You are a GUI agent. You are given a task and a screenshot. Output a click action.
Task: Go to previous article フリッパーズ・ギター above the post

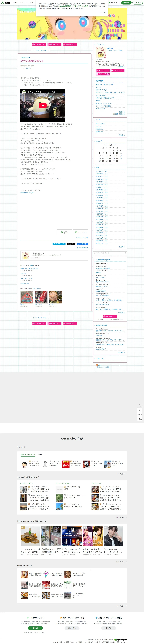click(x=41, y=50)
